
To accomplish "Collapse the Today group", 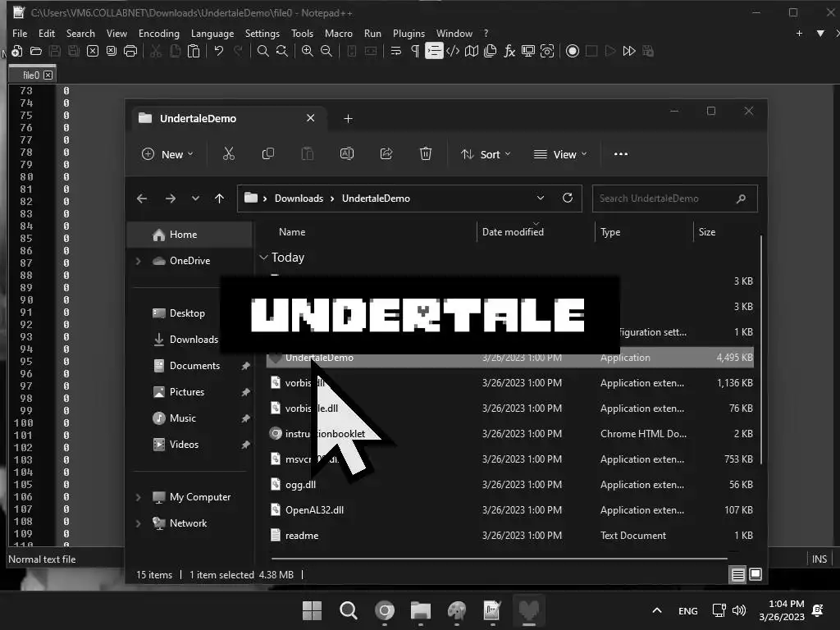I will (263, 258).
